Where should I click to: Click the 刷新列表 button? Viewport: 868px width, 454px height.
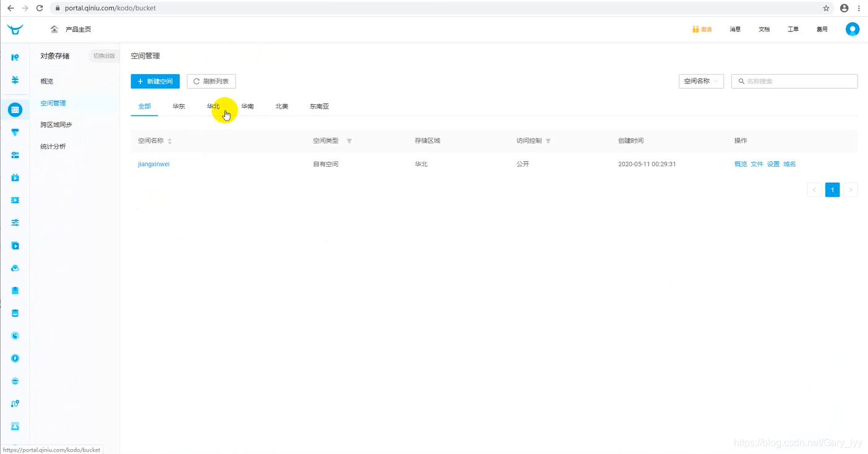pos(211,81)
